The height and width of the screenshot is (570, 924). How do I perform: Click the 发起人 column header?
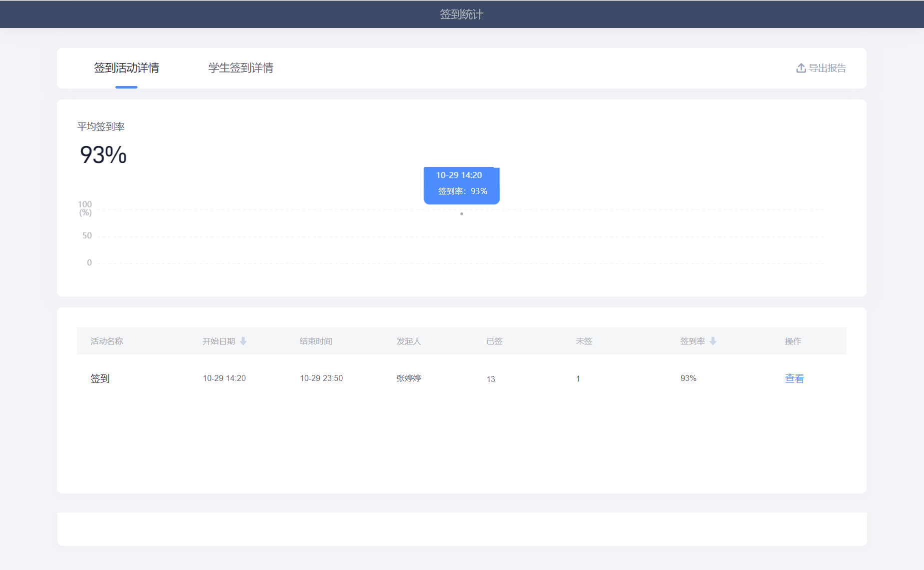tap(409, 341)
